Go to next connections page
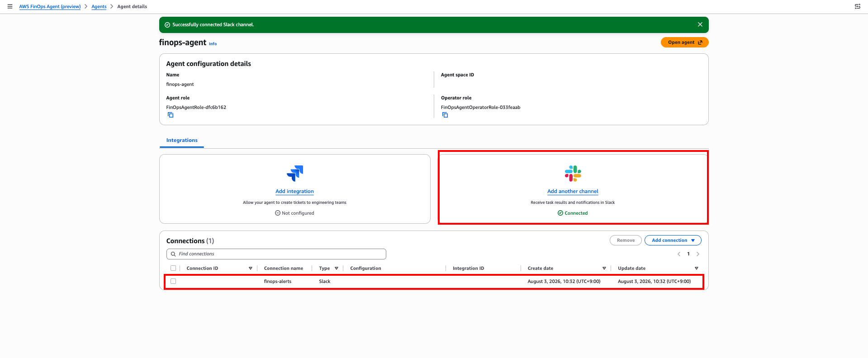This screenshot has height=358, width=868. (698, 254)
